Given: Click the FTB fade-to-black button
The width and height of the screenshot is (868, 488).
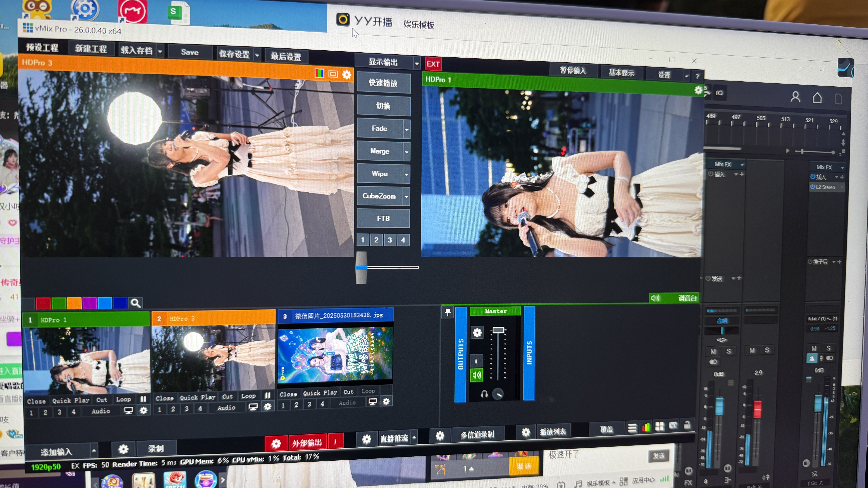Looking at the screenshot, I should point(383,219).
